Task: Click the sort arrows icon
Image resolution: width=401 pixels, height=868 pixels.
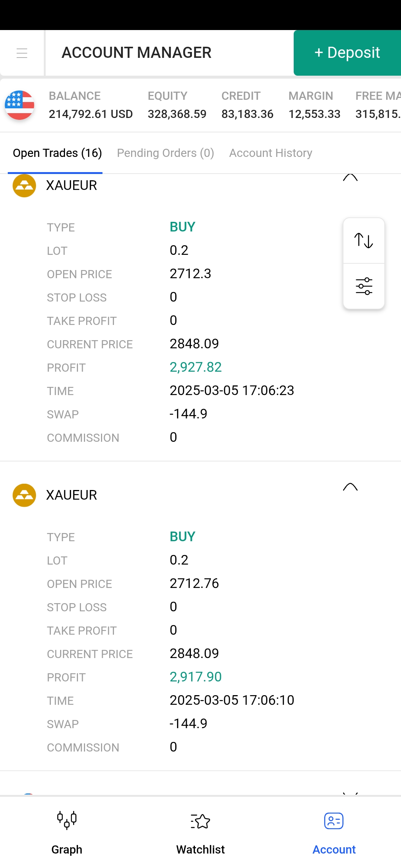Action: pyautogui.click(x=364, y=241)
